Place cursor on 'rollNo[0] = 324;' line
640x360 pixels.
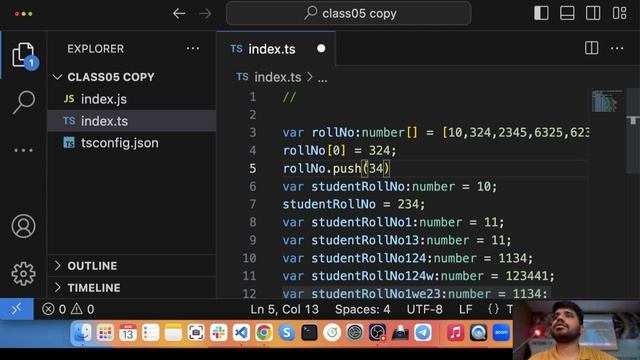(x=339, y=150)
